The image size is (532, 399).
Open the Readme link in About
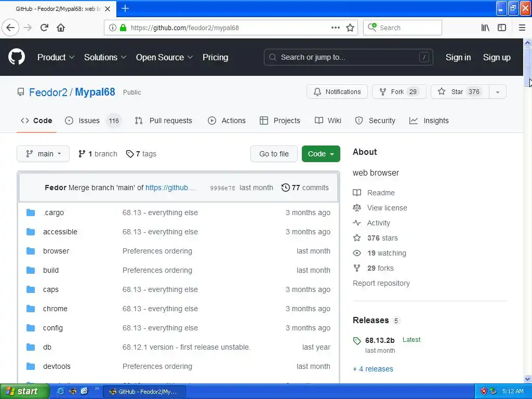pyautogui.click(x=374, y=193)
